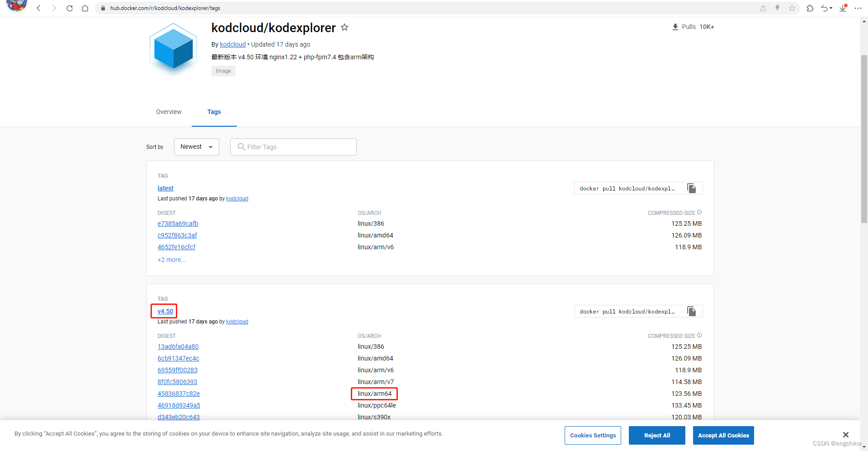Screen dimensions: 868x451
Task: Open the browser three-dot menu
Action: 858,8
